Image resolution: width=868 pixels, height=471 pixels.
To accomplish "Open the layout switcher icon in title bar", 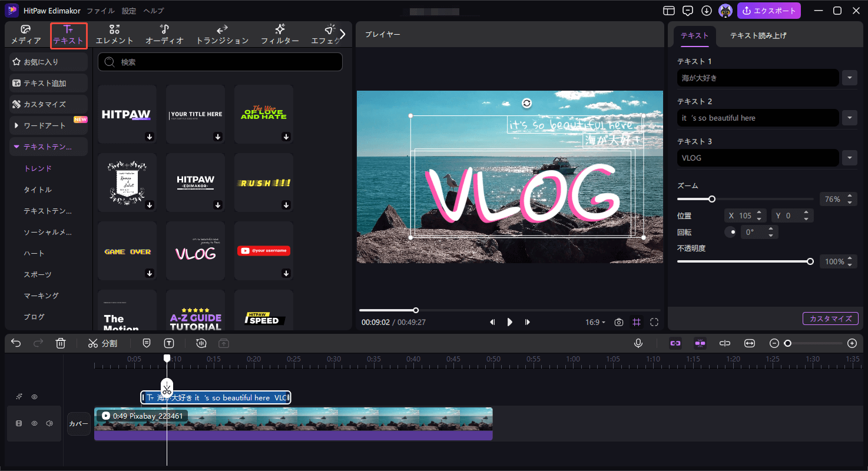I will pos(668,11).
